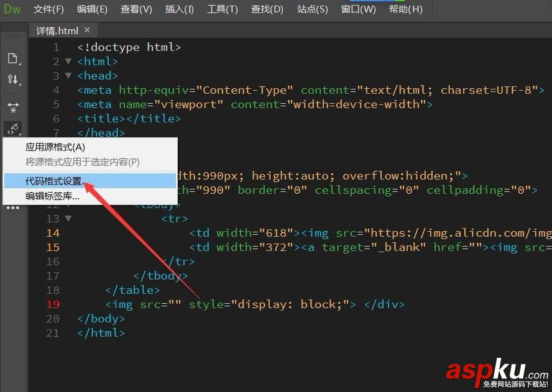This screenshot has width=552, height=392.
Task: Open the three-dots customize toolbar button
Action: click(13, 207)
